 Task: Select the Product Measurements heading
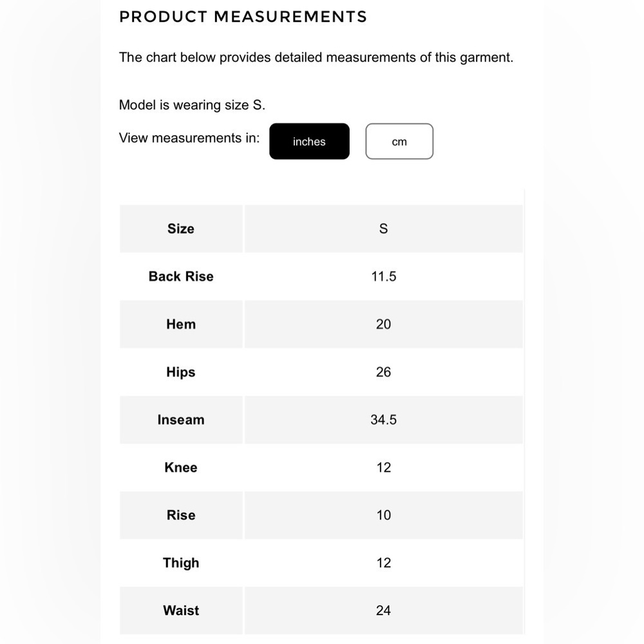tap(243, 17)
